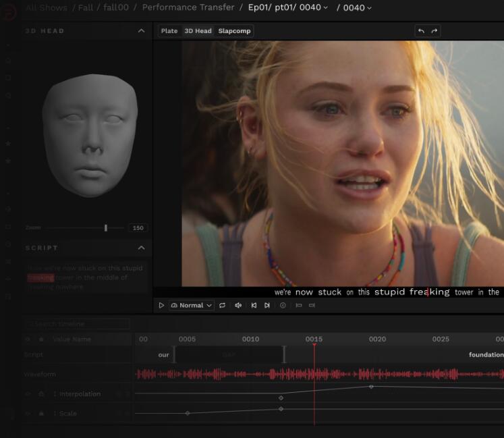The height and width of the screenshot is (438, 504).
Task: Open the Ep01/pt01/0040 shot dropdown
Action: pos(288,8)
